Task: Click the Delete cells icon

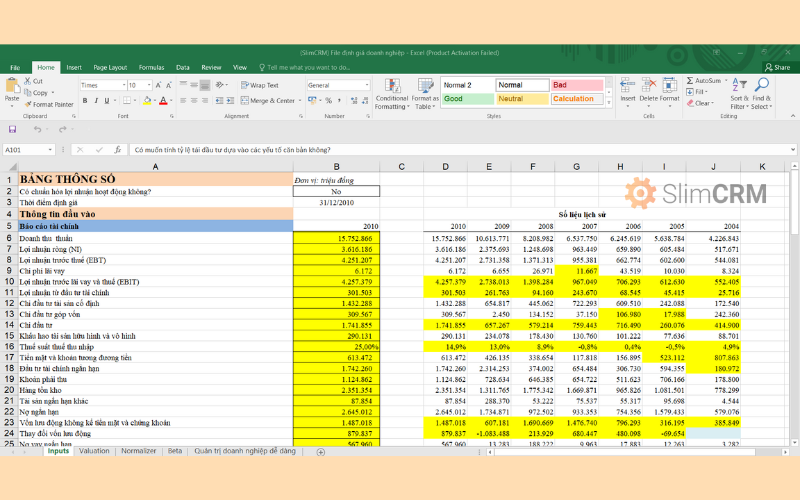Action: 648,86
